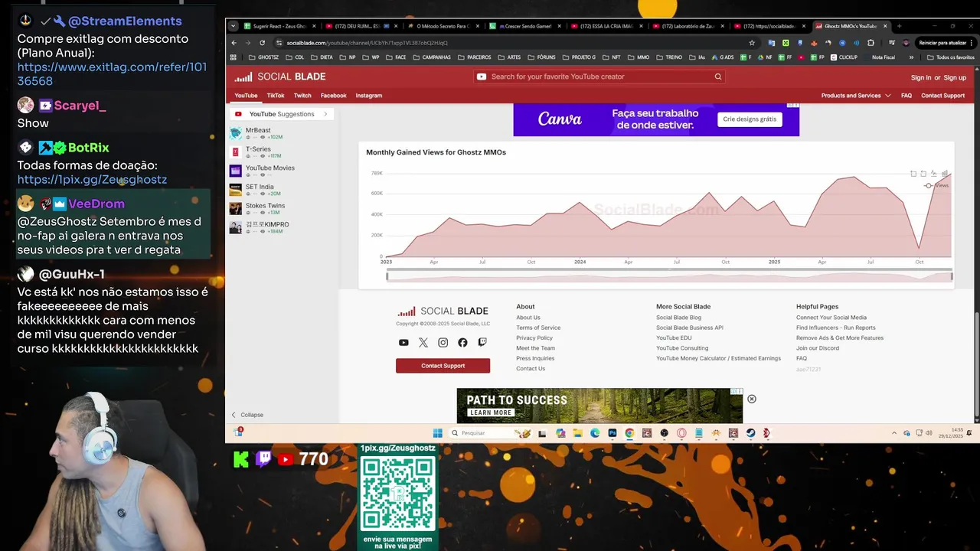
Task: Open Opera browser from the taskbar
Action: [x=681, y=433]
